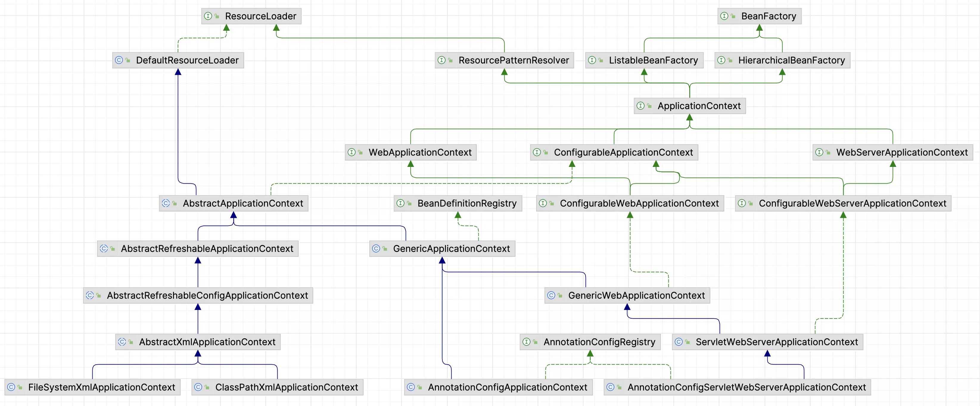Click the AbstractRefreshableApplicationContext node
The height and width of the screenshot is (406, 980).
(x=198, y=249)
